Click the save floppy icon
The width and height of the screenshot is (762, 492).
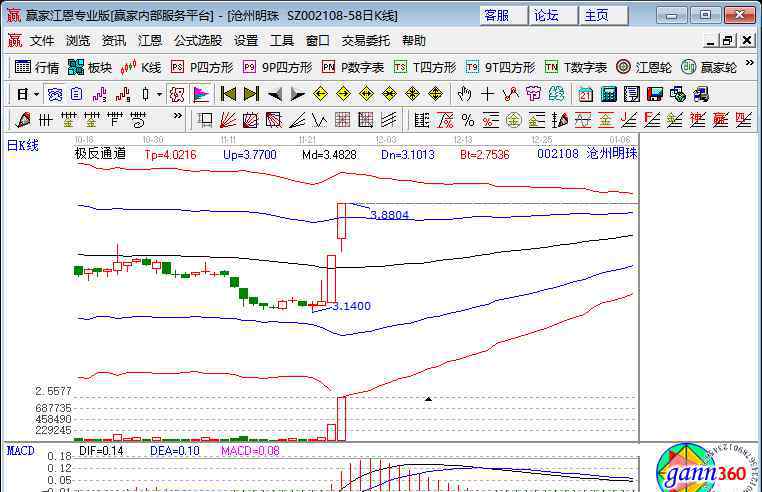pos(655,94)
